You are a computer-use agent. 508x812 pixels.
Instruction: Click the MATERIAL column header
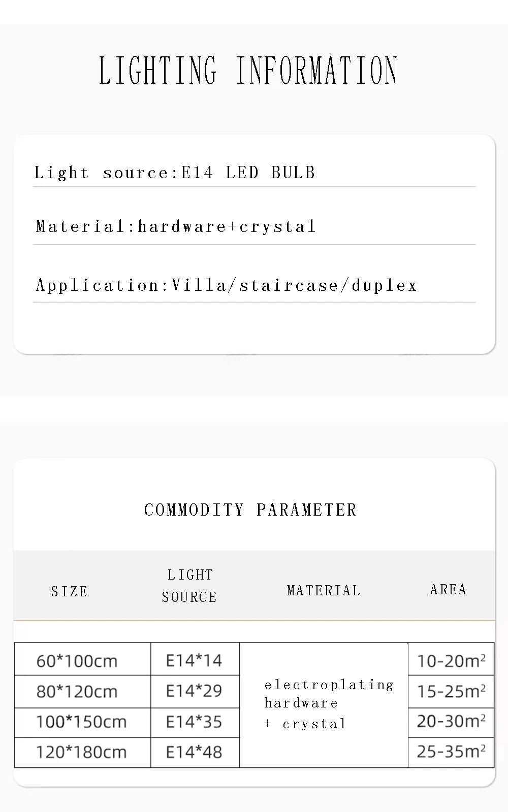[x=324, y=590]
